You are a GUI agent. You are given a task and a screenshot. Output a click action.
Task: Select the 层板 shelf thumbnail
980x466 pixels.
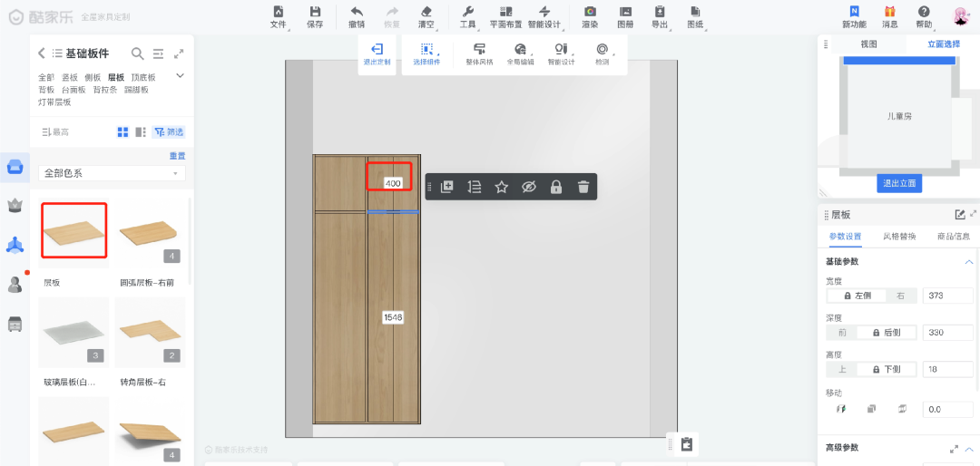(x=73, y=233)
